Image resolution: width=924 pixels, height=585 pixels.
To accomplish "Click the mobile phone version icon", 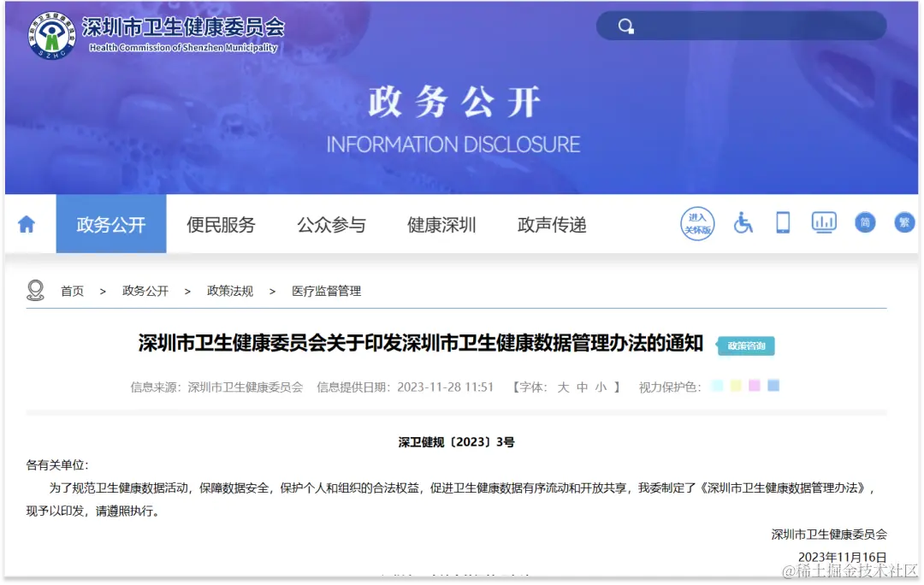I will point(783,222).
